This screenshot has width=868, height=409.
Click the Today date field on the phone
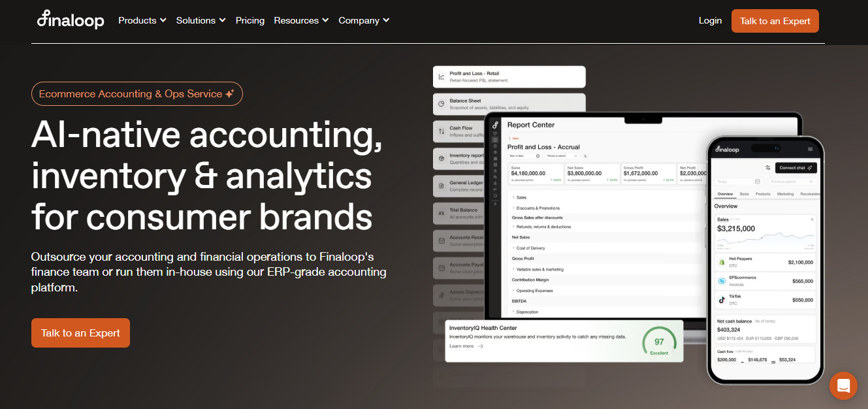(x=739, y=182)
